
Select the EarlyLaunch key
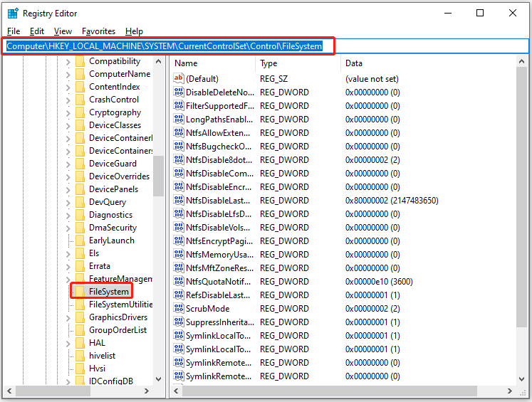click(112, 240)
